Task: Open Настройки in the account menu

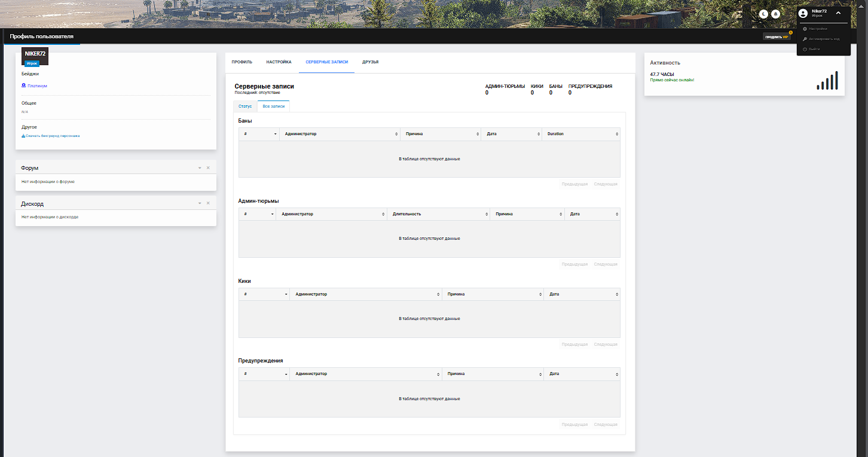Action: pyautogui.click(x=818, y=29)
